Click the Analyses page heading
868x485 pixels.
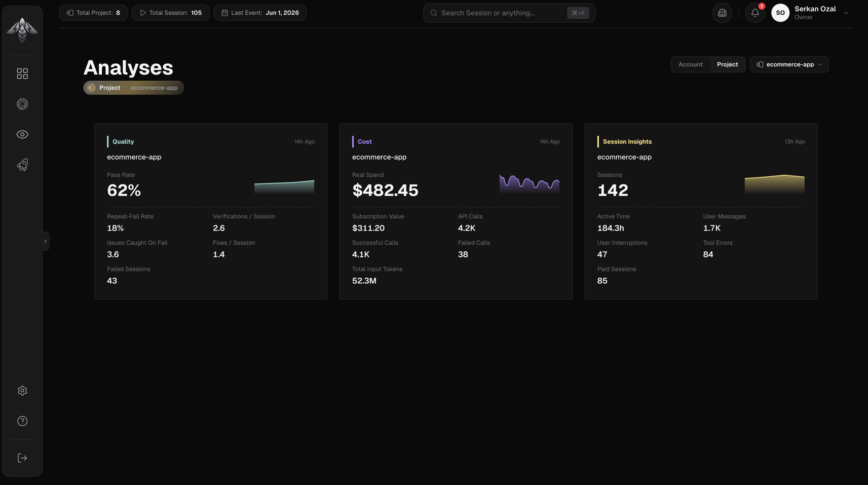128,67
